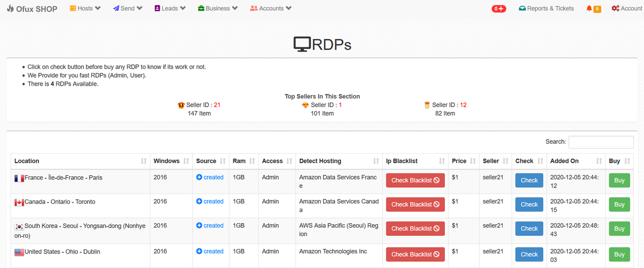This screenshot has width=644, height=268.
Task: Click the Ofux SHOP flame logo
Action: coord(10,9)
